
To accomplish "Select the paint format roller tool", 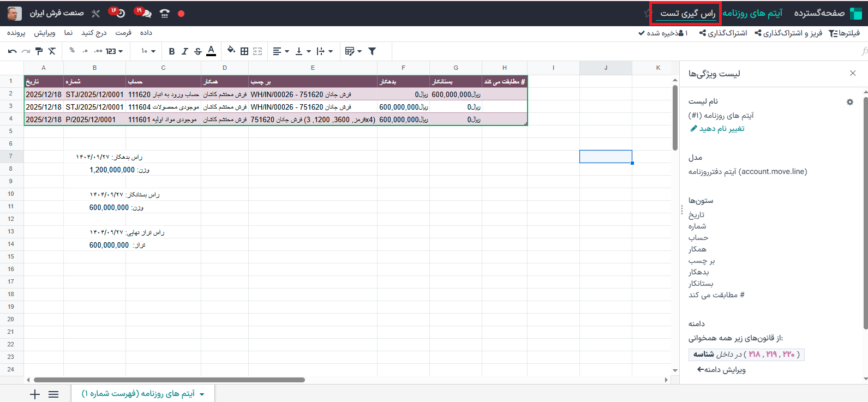I will click(39, 51).
